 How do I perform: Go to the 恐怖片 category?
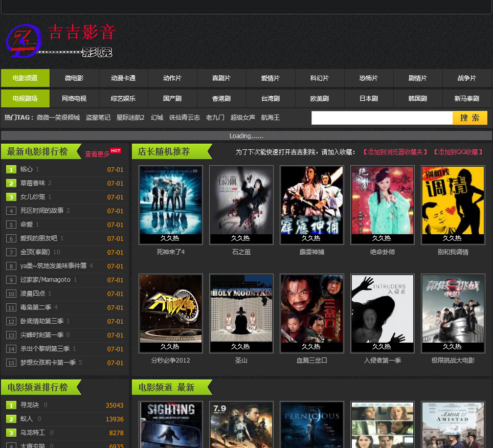[x=369, y=78]
